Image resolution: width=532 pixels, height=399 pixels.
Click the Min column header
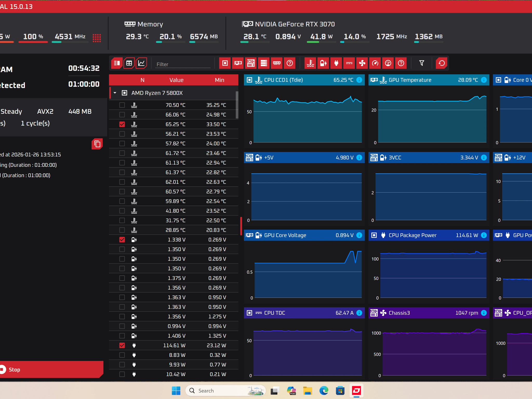click(220, 80)
